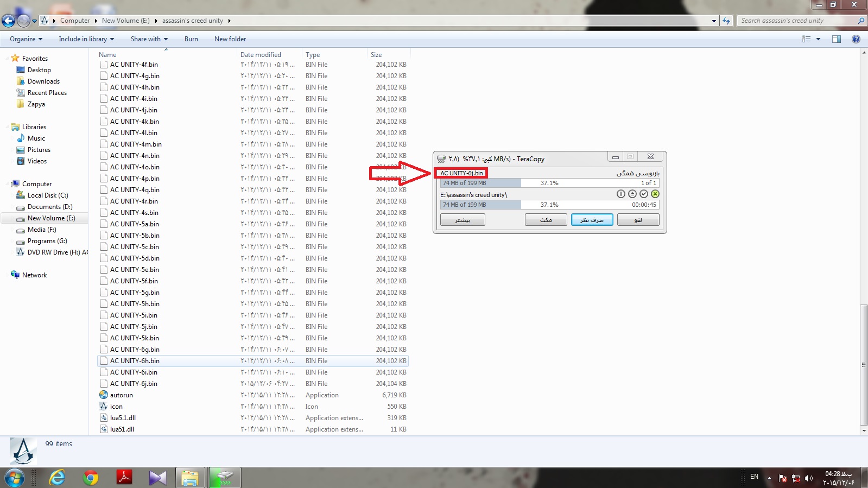
Task: Open the Organize menu
Action: (x=26, y=39)
